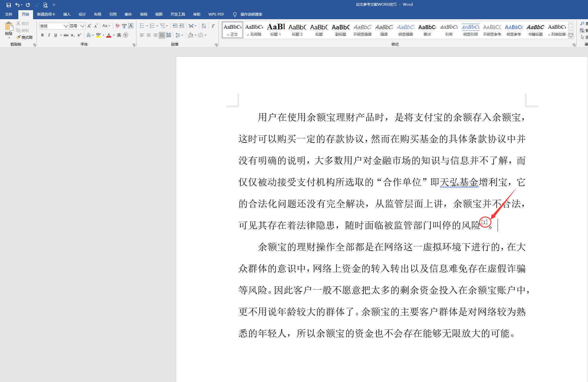Click the numbered list icon
Screen dimensions: 588x382
tap(152, 26)
